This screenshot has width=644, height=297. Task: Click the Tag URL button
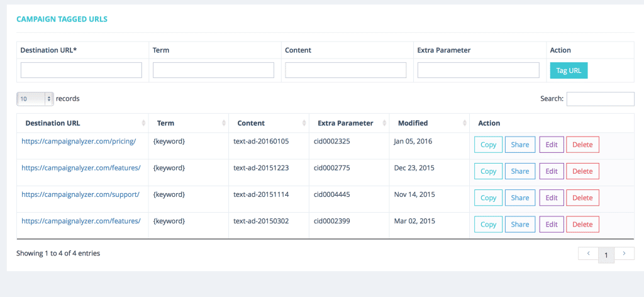[569, 70]
